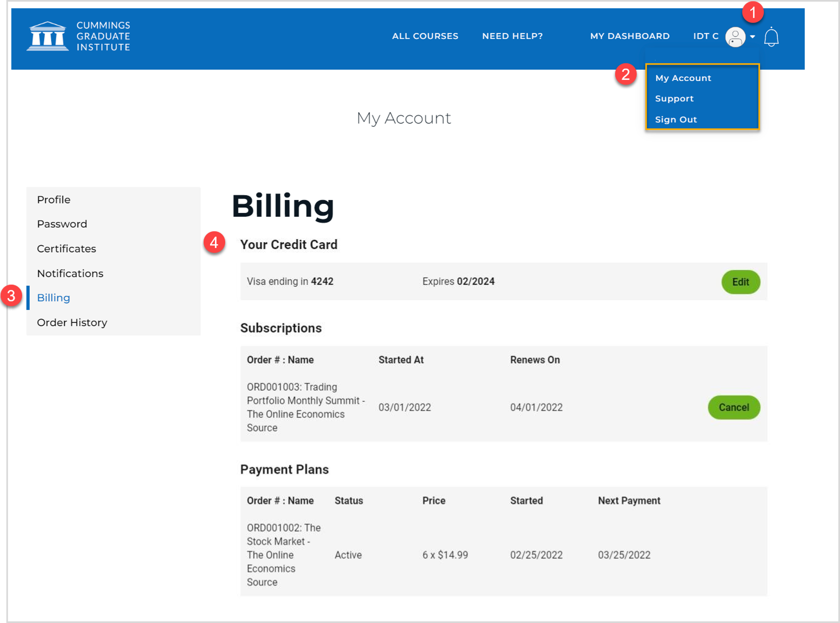The height and width of the screenshot is (623, 840).
Task: Expand the user menu dropdown arrow
Action: click(x=753, y=37)
